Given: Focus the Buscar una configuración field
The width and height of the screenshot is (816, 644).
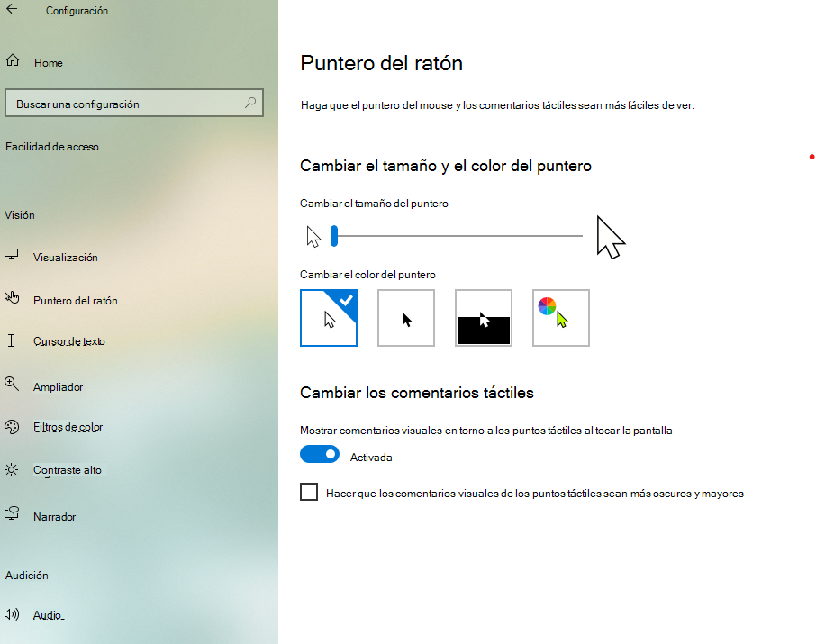Looking at the screenshot, I should pos(134,103).
